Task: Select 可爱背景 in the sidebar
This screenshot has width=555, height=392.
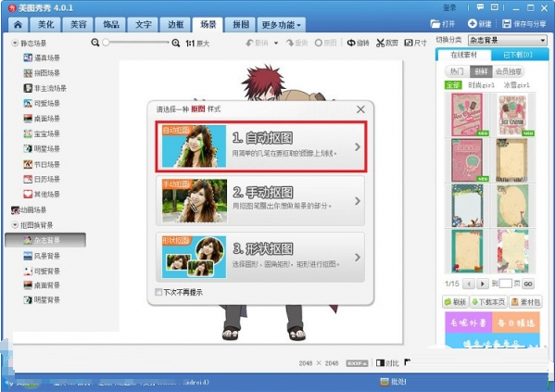Action: coord(42,272)
